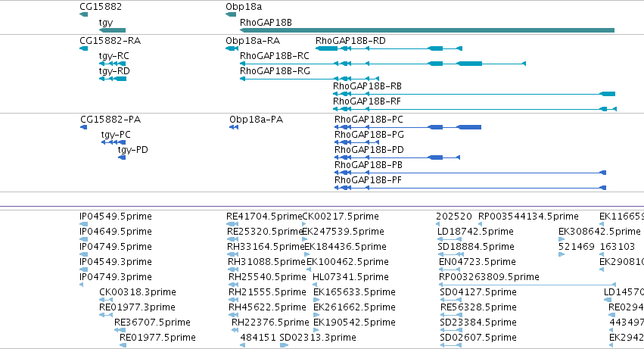Image resolution: width=644 pixels, height=349 pixels.
Task: Select EST CK00217.5prime
Action: 341,217
